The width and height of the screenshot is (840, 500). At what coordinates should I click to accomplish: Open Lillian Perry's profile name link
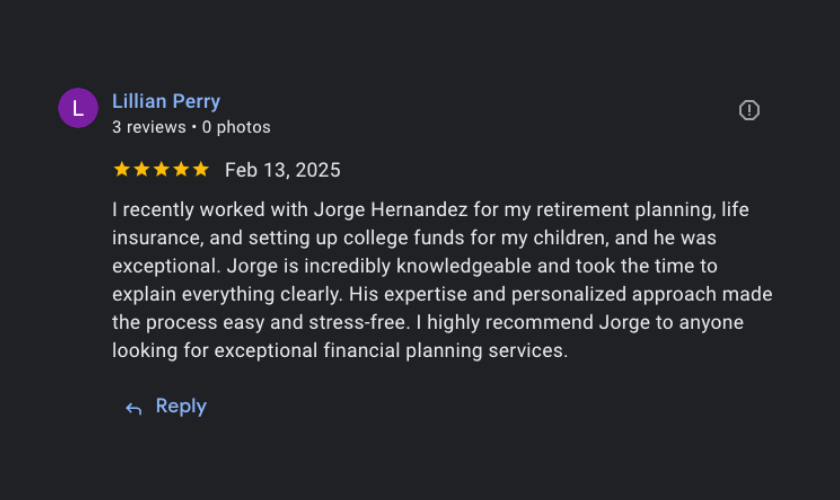pyautogui.click(x=166, y=101)
